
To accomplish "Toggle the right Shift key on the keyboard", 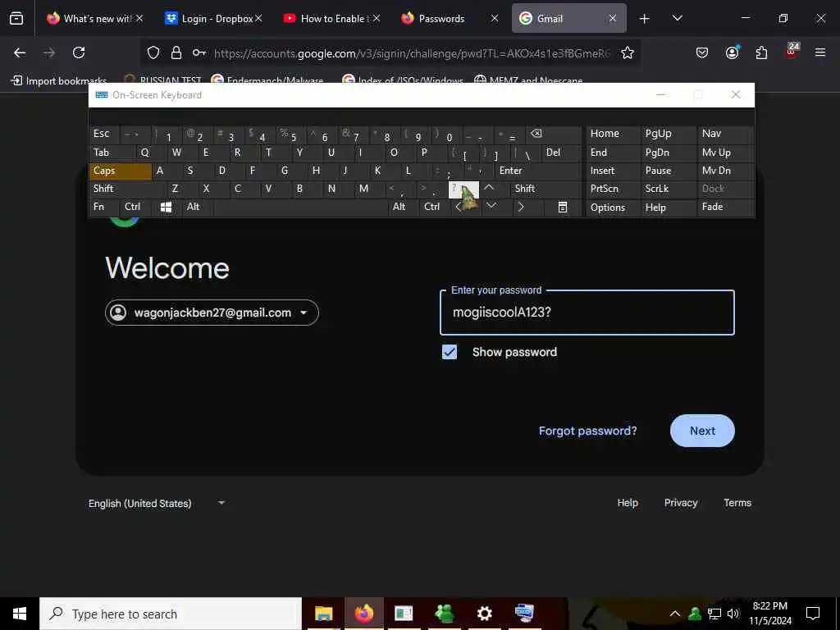I will (545, 189).
